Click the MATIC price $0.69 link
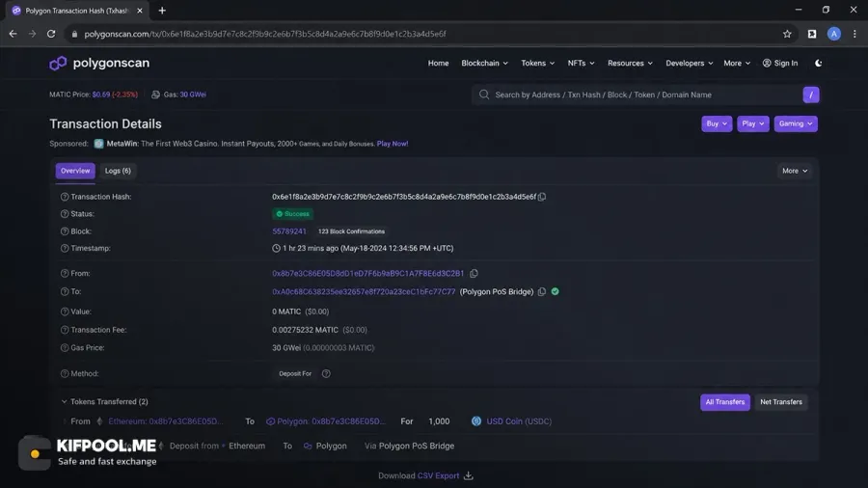Viewport: 868px width, 488px height. [101, 95]
